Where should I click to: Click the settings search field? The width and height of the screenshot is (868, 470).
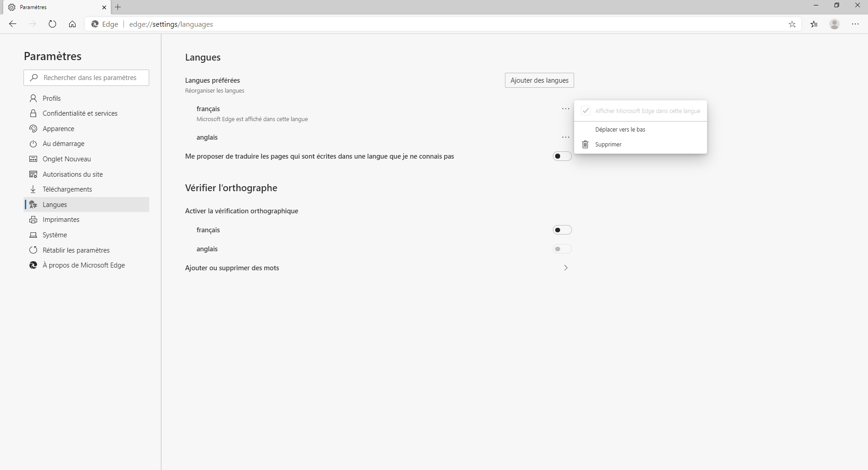pyautogui.click(x=86, y=78)
